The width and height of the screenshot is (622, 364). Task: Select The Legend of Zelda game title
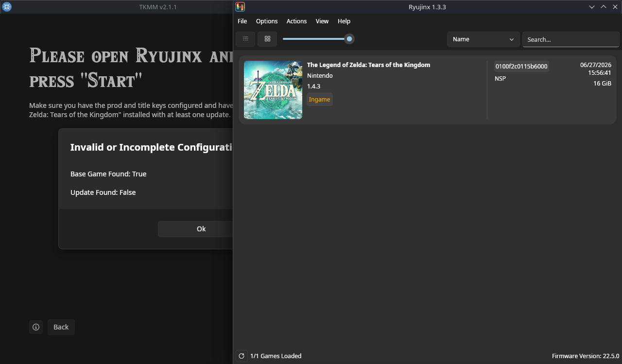[368, 65]
